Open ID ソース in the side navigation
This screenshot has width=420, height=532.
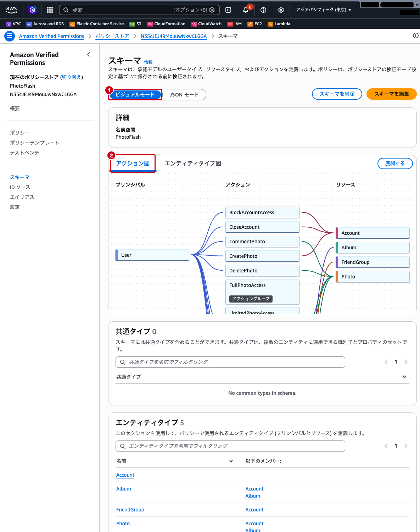coord(20,187)
